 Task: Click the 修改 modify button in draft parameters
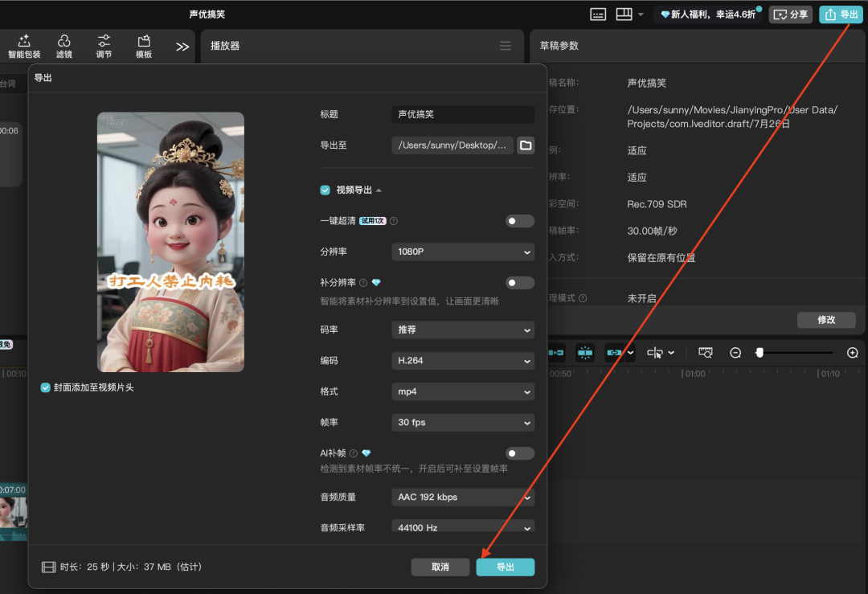pos(826,319)
